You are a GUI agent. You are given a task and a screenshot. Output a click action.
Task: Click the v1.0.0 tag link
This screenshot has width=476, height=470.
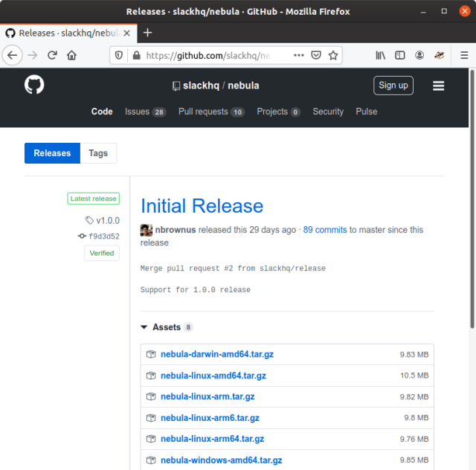click(108, 220)
